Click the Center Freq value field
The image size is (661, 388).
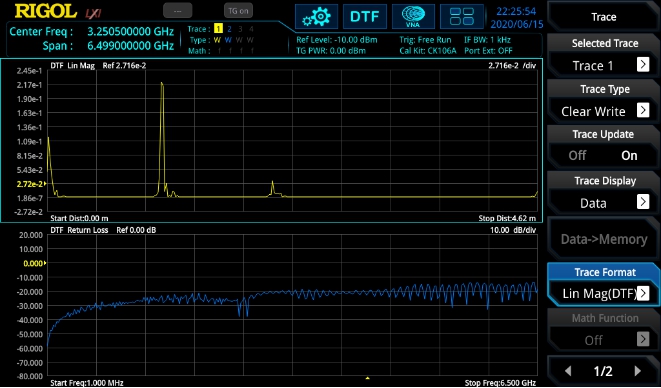click(131, 32)
